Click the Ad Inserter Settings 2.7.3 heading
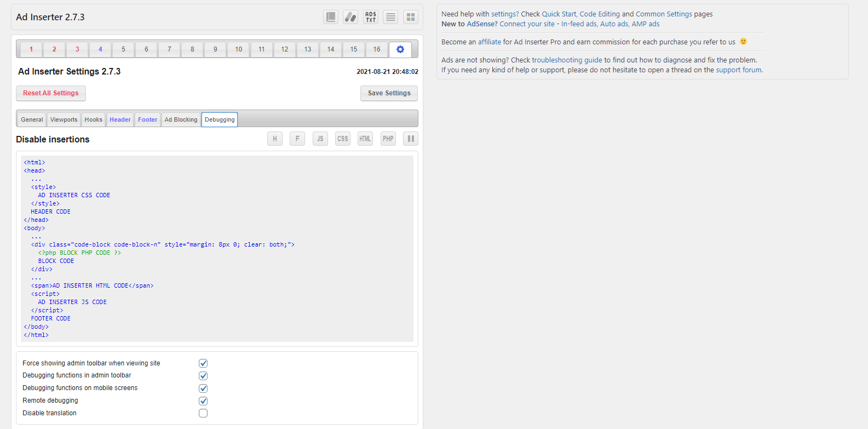The width and height of the screenshot is (868, 429). [x=69, y=71]
